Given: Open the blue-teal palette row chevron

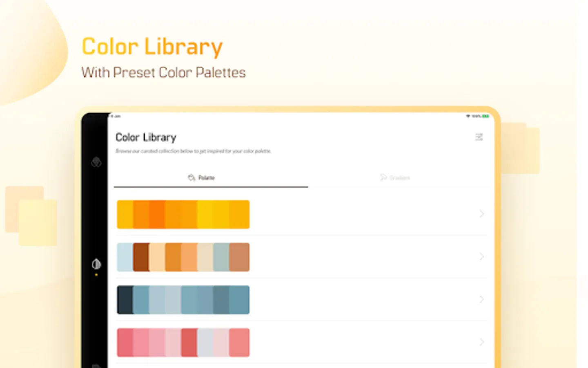Looking at the screenshot, I should (481, 299).
